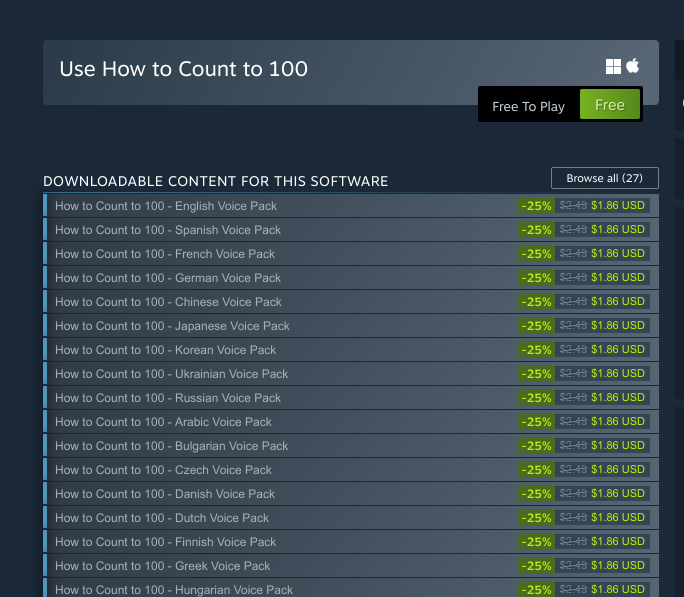The height and width of the screenshot is (597, 684).
Task: Click Use How to Count to 100 title
Action: coord(184,69)
